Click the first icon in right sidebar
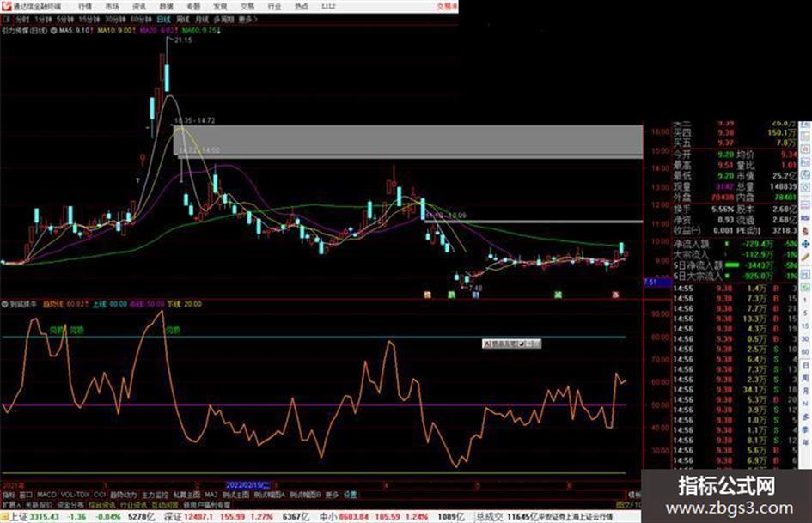The width and height of the screenshot is (812, 523). click(x=805, y=125)
